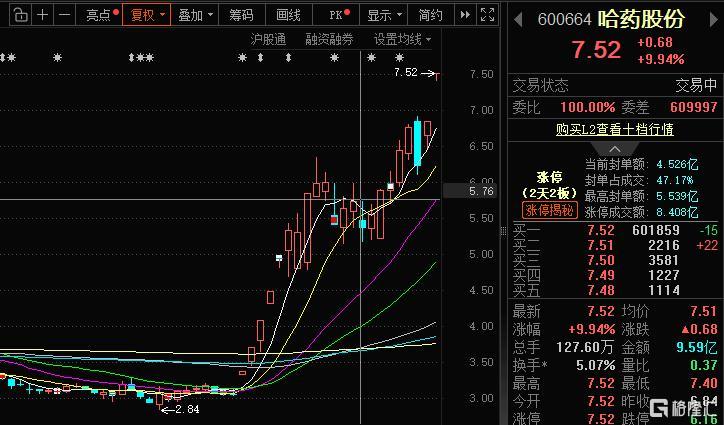Click the 委差 609997 value
This screenshot has height=425, width=724.
click(694, 108)
